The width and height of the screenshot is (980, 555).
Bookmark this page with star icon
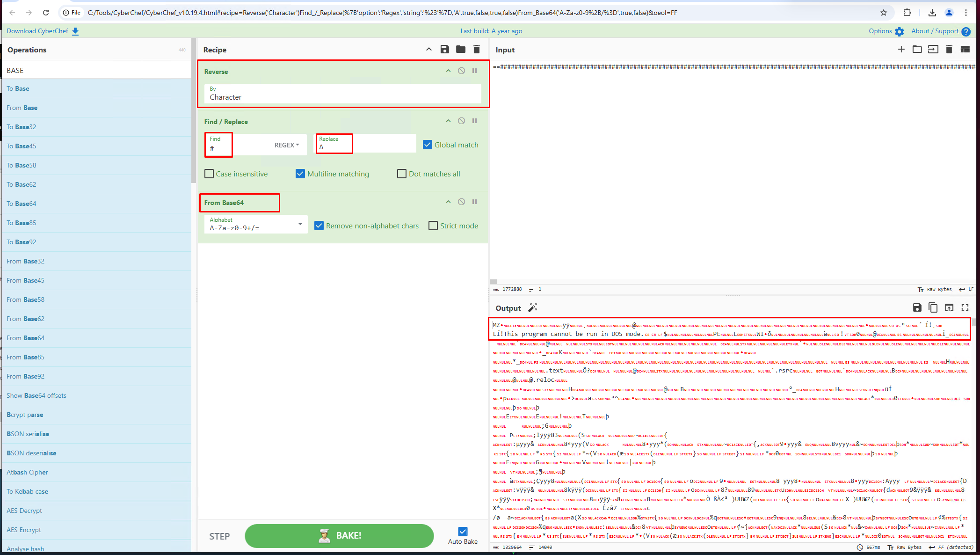(884, 13)
